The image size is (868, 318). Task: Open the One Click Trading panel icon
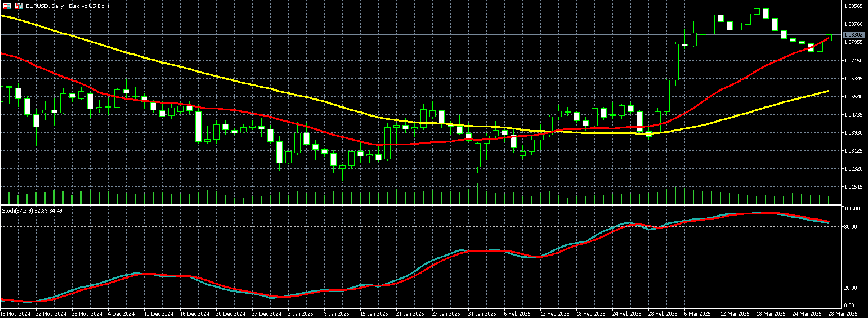click(5, 6)
